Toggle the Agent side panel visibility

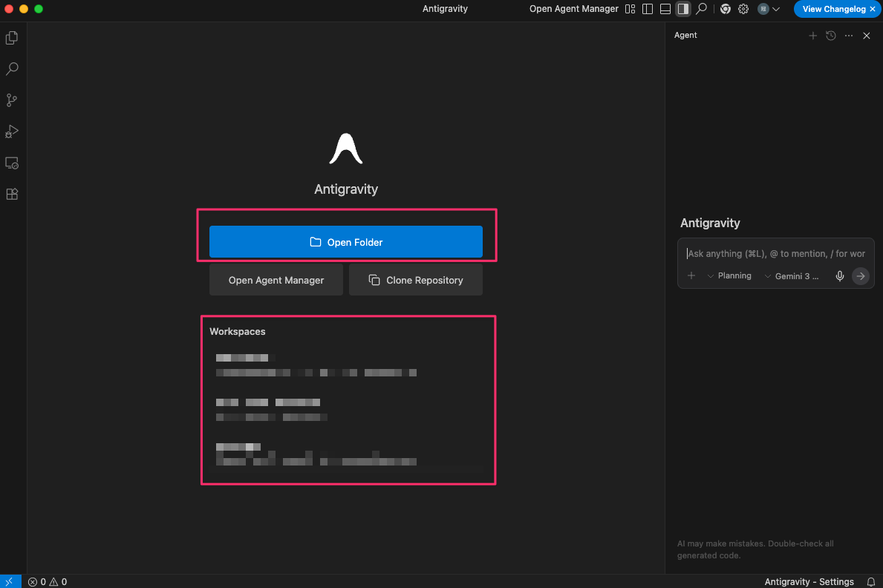pyautogui.click(x=683, y=9)
